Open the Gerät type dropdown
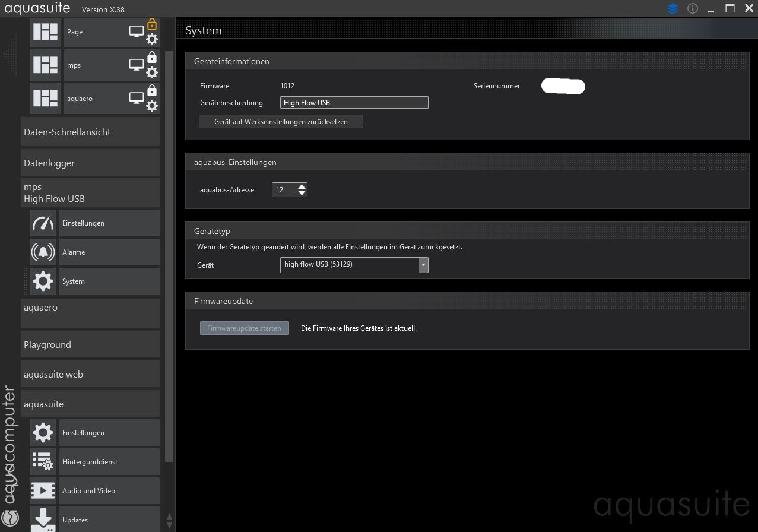 (423, 265)
